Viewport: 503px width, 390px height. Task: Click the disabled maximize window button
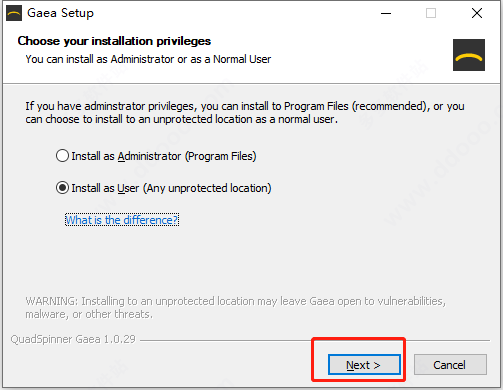coord(431,13)
